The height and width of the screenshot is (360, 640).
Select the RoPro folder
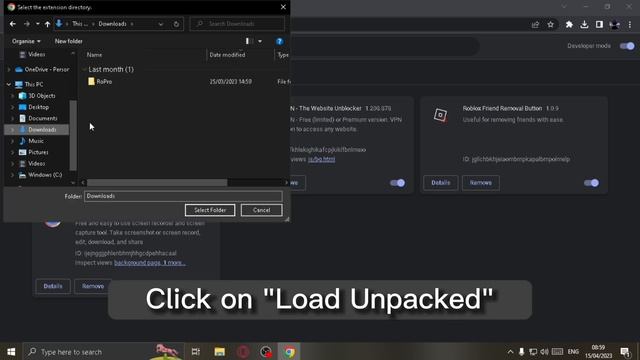click(104, 82)
